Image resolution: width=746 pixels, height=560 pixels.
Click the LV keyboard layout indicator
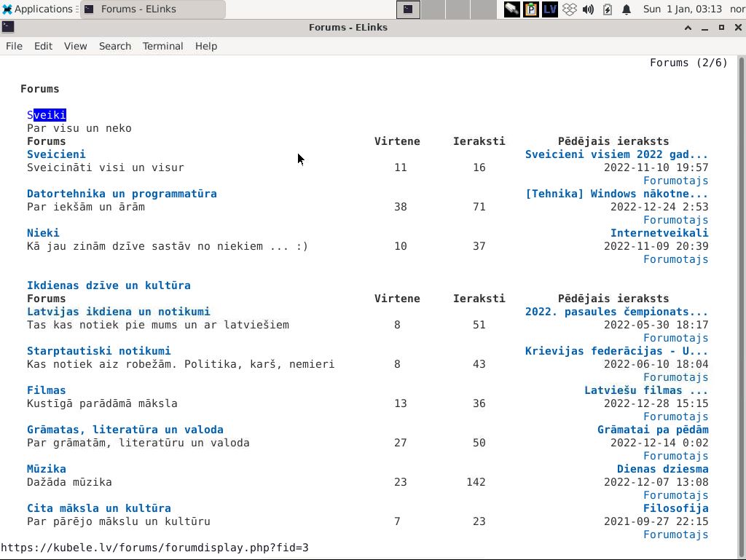[x=550, y=9]
